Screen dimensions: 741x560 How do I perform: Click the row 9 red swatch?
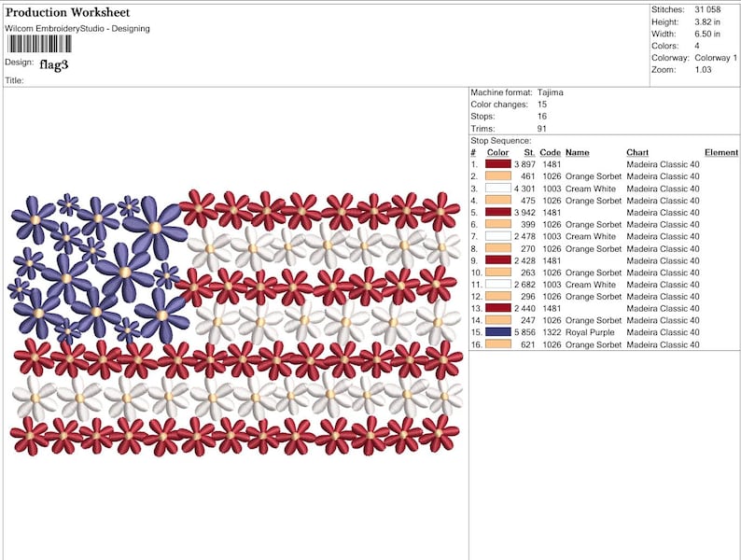(x=498, y=259)
